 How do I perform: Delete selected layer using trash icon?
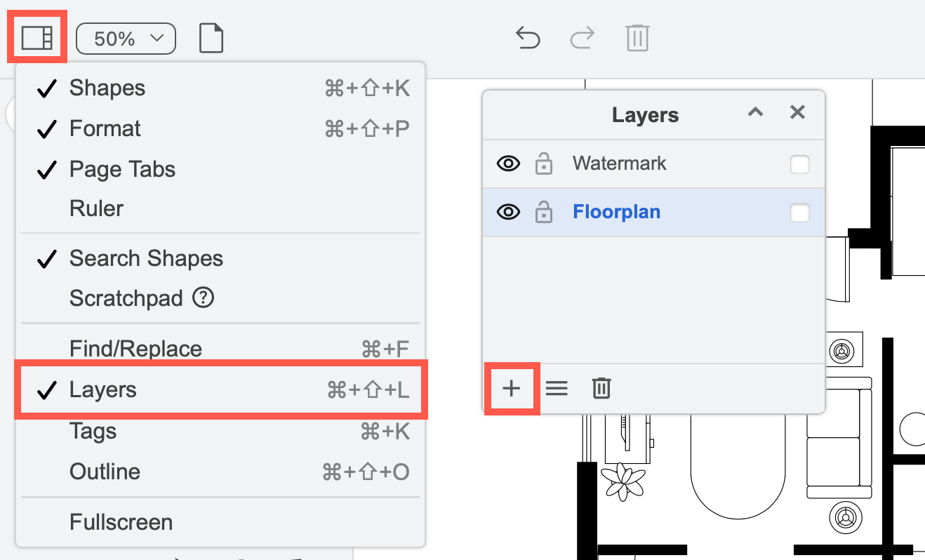tap(601, 388)
